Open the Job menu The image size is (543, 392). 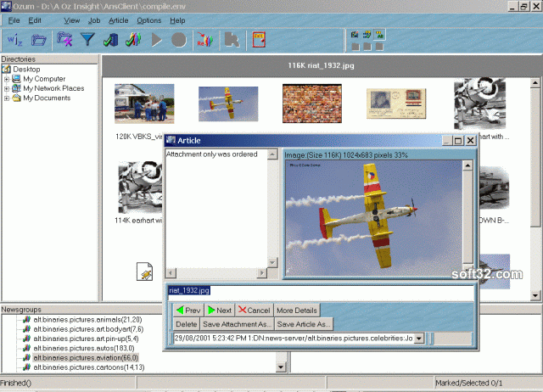[x=94, y=20]
